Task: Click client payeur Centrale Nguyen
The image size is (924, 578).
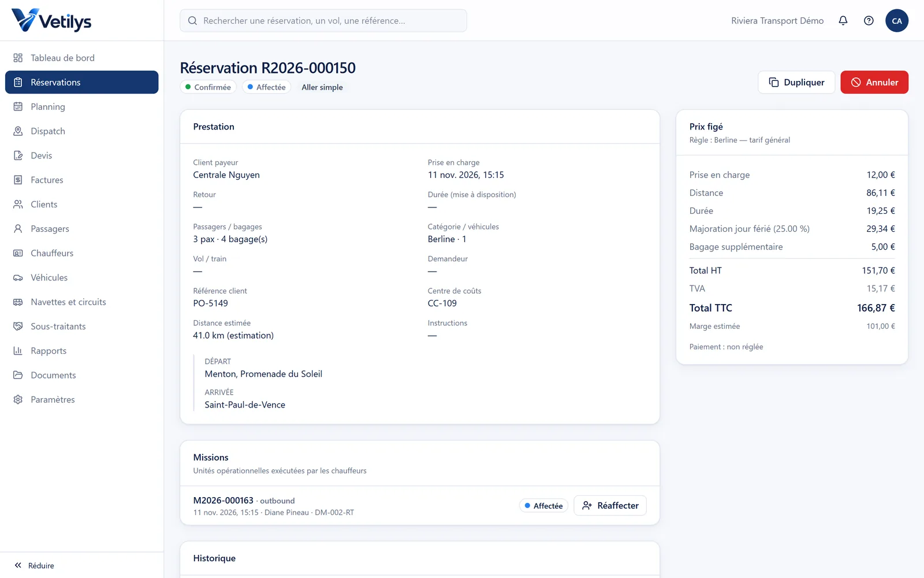Action: pyautogui.click(x=226, y=175)
